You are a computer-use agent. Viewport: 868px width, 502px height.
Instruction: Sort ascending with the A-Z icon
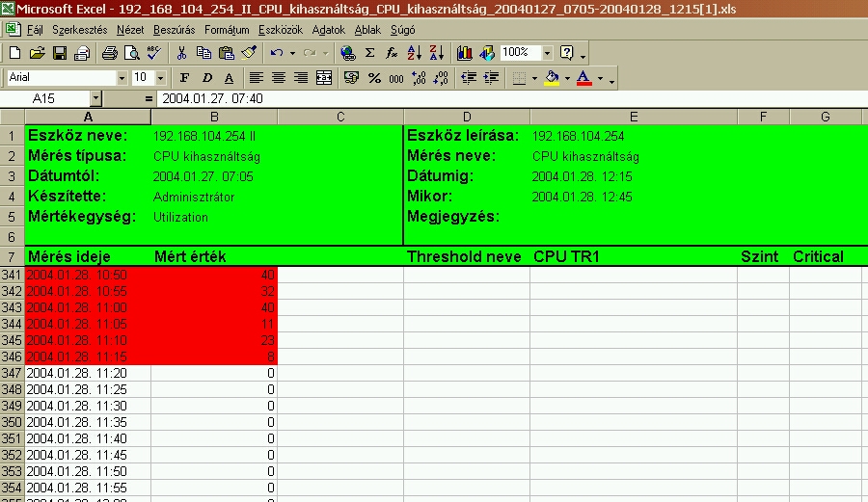416,53
